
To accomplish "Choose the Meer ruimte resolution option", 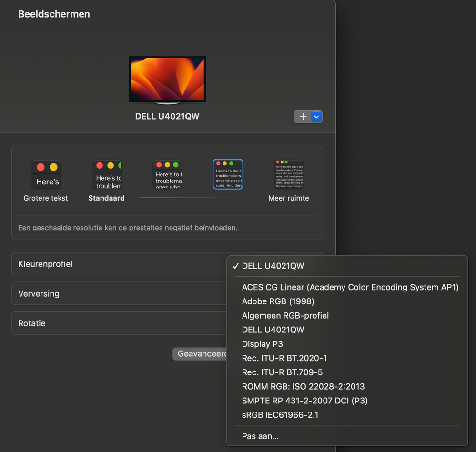I will click(x=289, y=181).
